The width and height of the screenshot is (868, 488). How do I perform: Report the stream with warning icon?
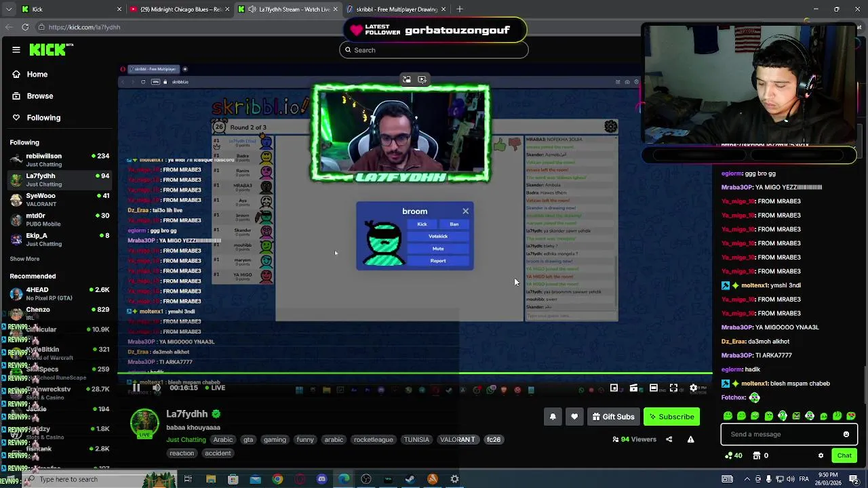[x=690, y=439]
